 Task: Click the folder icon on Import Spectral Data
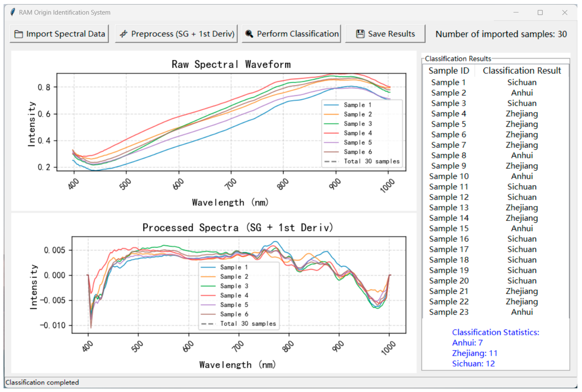click(x=19, y=34)
